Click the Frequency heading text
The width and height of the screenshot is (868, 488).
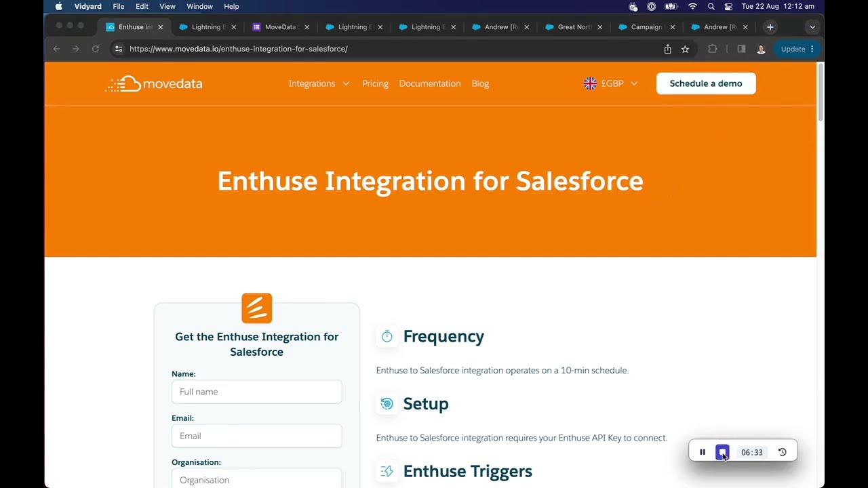pyautogui.click(x=443, y=336)
